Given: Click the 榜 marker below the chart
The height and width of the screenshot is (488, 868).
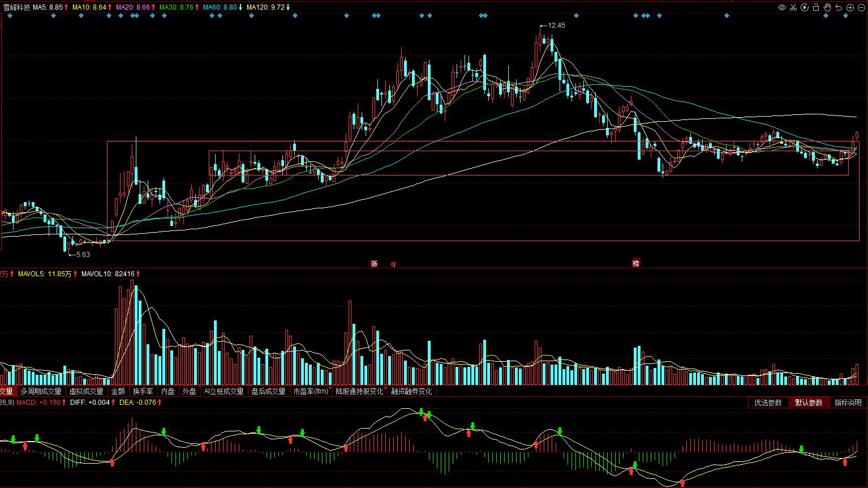Looking at the screenshot, I should coord(635,263).
